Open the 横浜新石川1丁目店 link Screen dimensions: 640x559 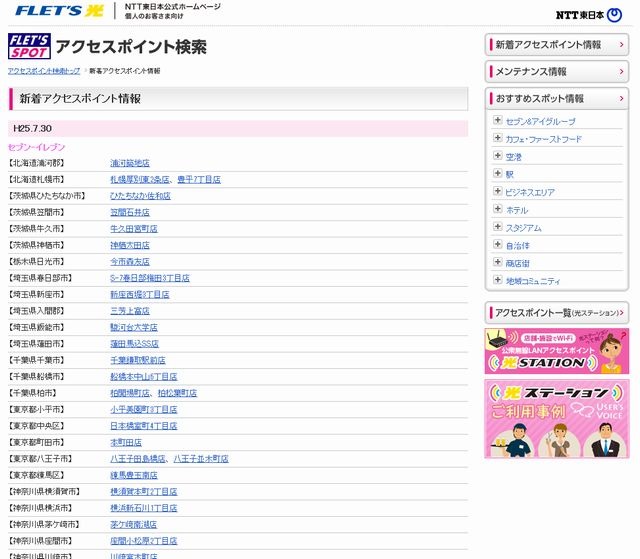pyautogui.click(x=144, y=508)
